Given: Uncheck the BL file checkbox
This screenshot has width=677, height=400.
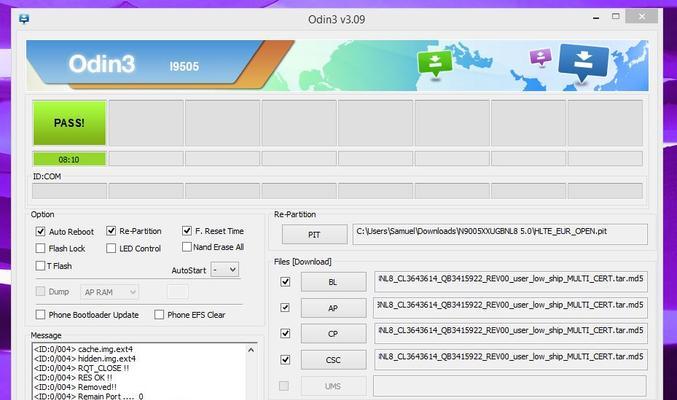Looking at the screenshot, I should click(285, 282).
